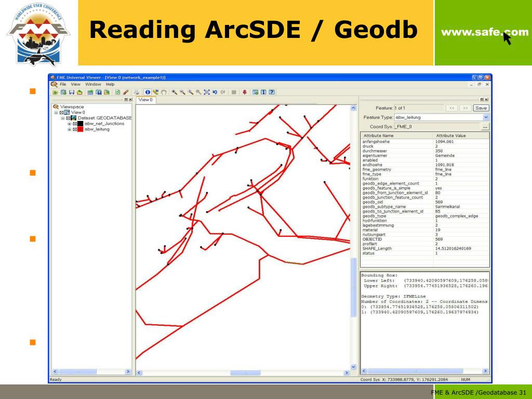Toggle the Dataset GEODATABASE checkbox
Screen dimensions: 532x399
[x=68, y=118]
